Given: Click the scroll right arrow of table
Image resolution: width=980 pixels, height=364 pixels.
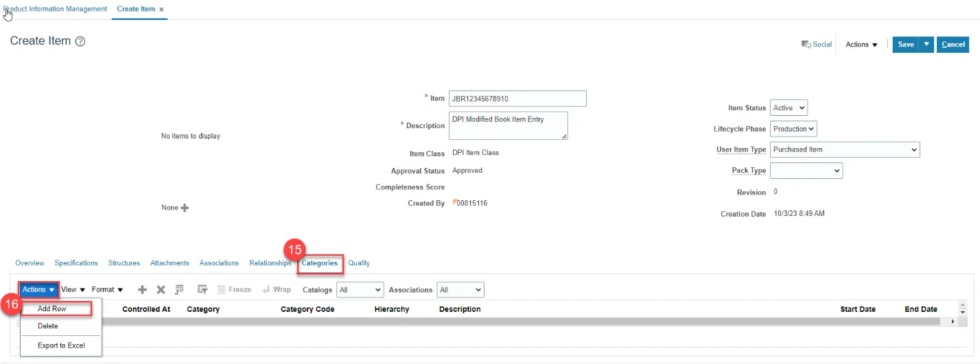Looking at the screenshot, I should pos(953,321).
